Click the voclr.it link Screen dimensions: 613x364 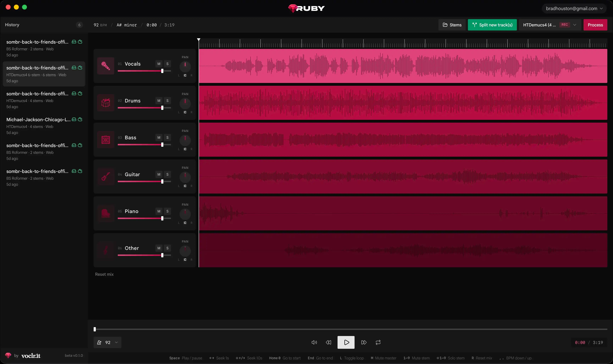(31, 356)
